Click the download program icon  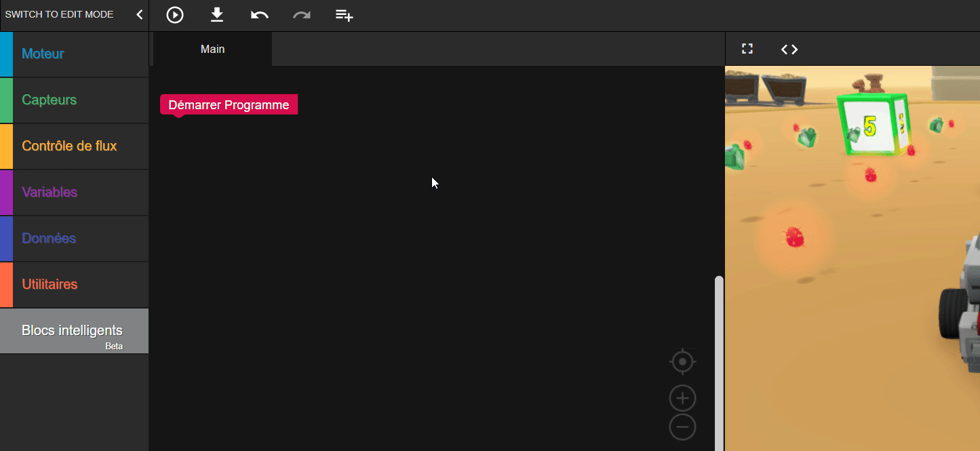(x=217, y=15)
